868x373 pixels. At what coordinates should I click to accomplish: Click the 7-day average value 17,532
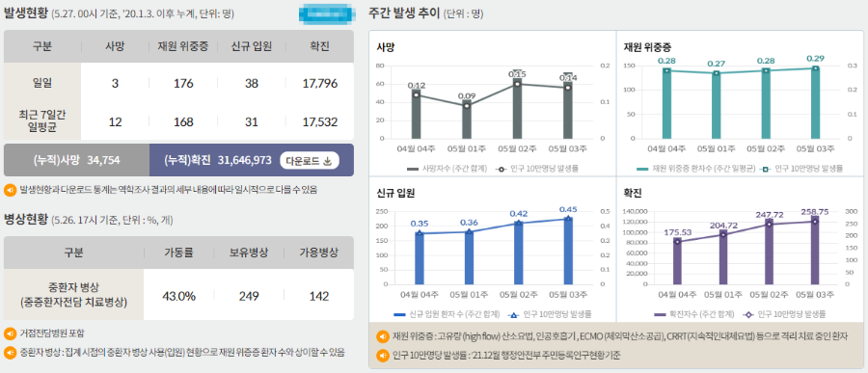pos(320,121)
